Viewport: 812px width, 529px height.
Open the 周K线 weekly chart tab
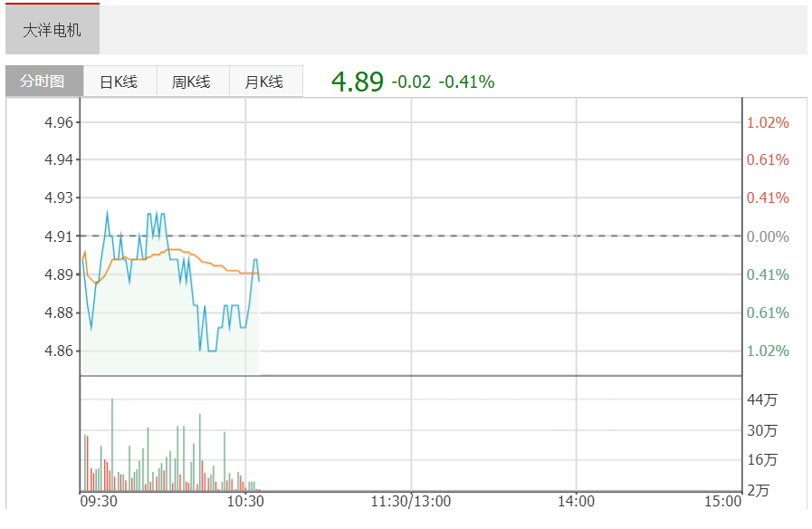pos(193,82)
